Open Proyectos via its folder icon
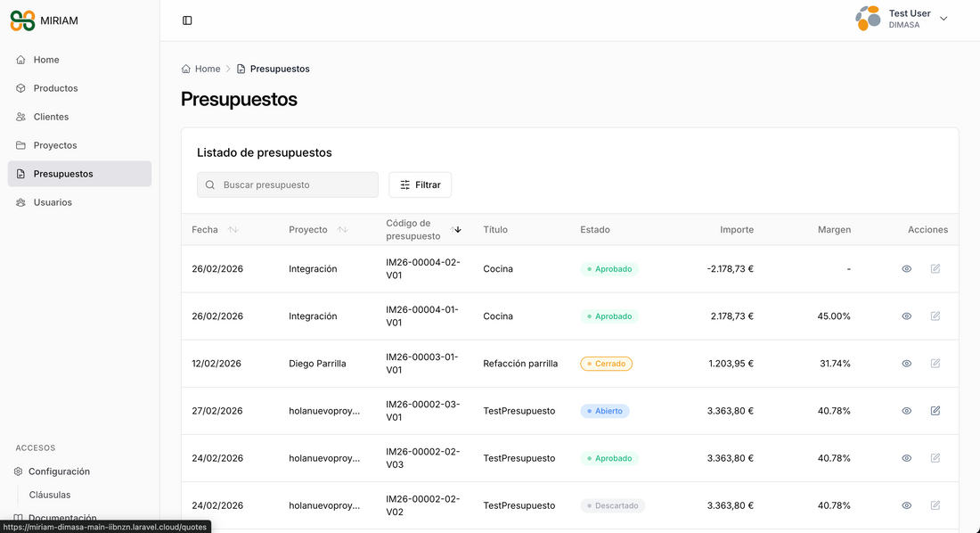 tap(20, 144)
